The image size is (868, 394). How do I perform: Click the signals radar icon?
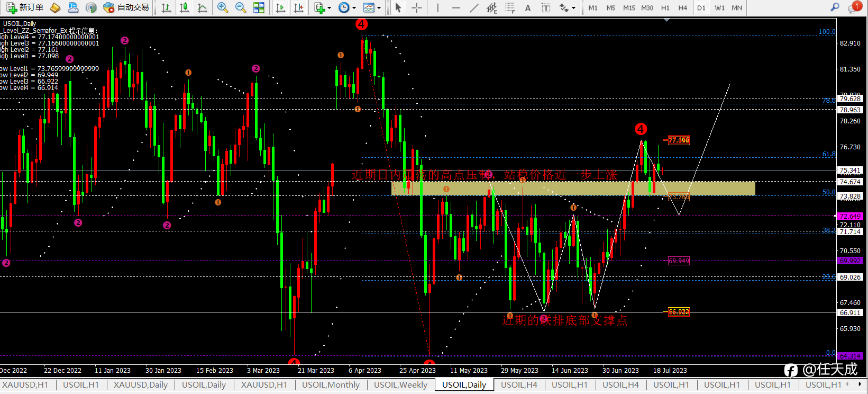tap(91, 7)
